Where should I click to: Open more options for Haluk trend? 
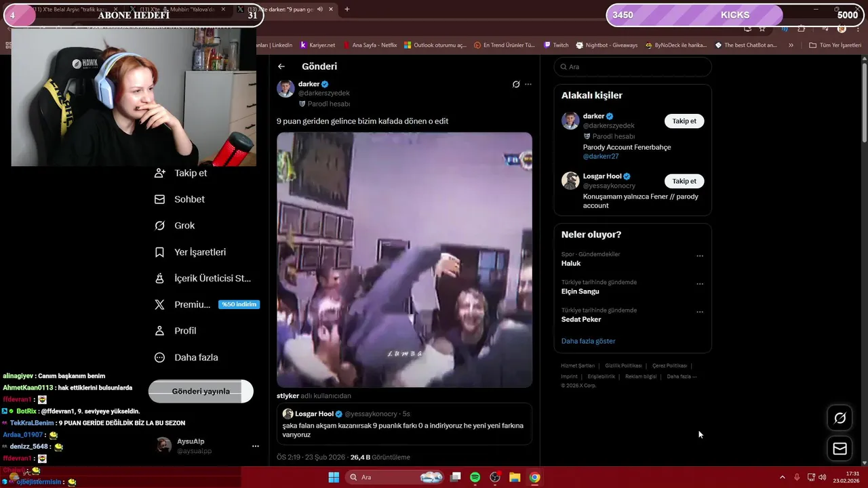700,256
